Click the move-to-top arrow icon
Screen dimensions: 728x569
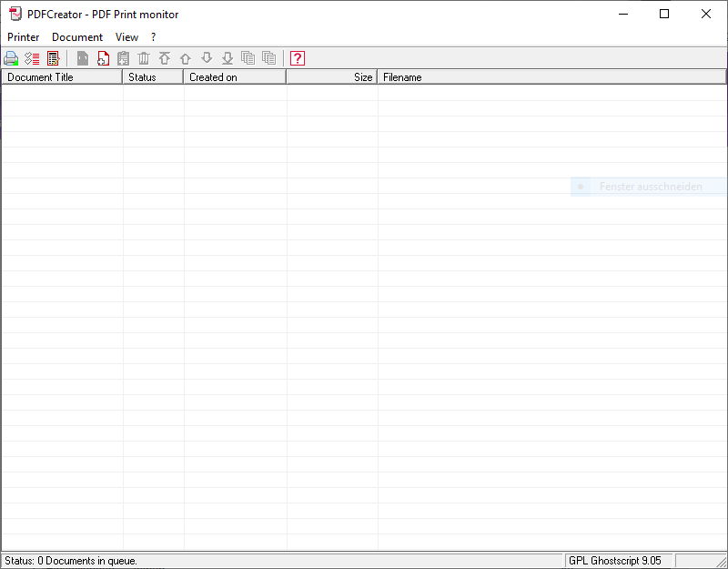coord(165,58)
